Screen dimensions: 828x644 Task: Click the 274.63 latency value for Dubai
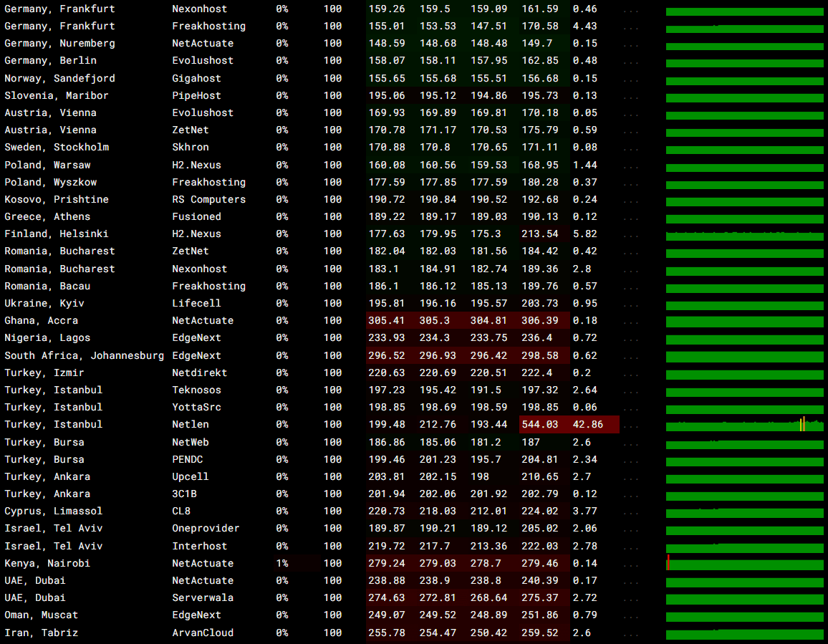click(x=387, y=597)
